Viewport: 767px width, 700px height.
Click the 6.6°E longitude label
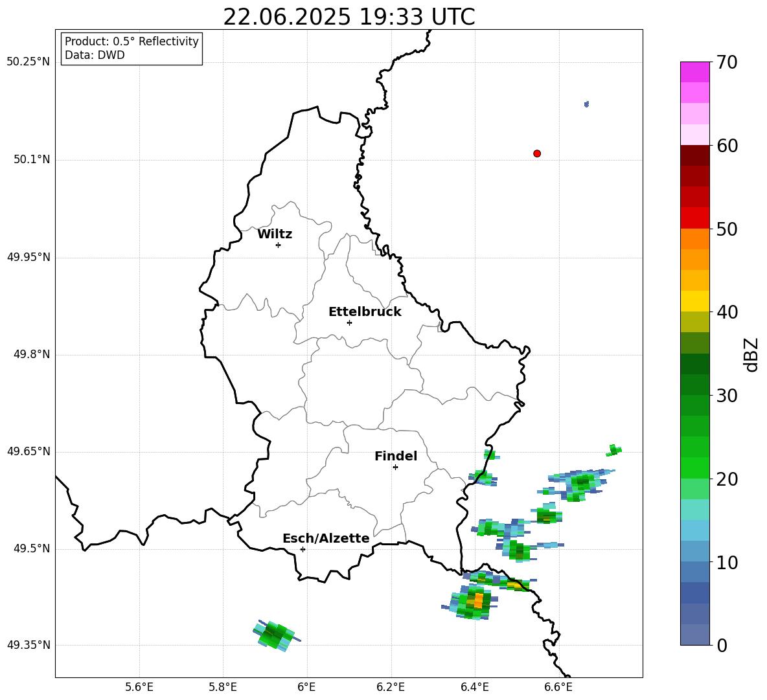[x=558, y=687]
